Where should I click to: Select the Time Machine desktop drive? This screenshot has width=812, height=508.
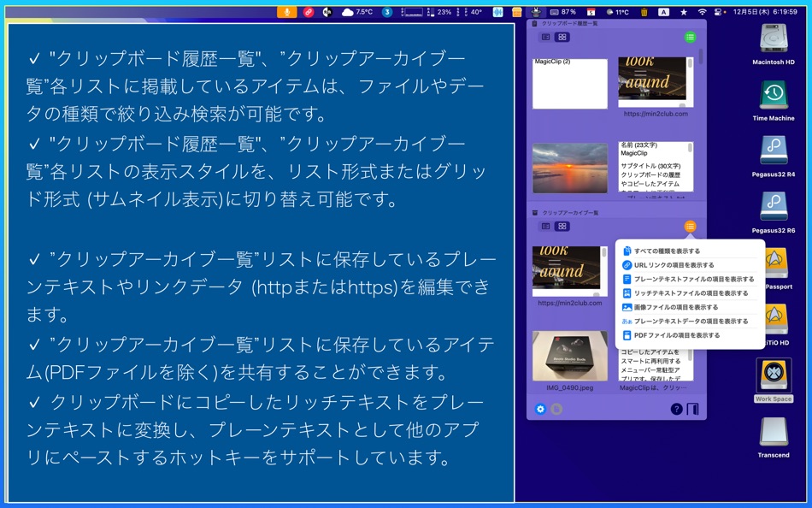pyautogui.click(x=774, y=100)
